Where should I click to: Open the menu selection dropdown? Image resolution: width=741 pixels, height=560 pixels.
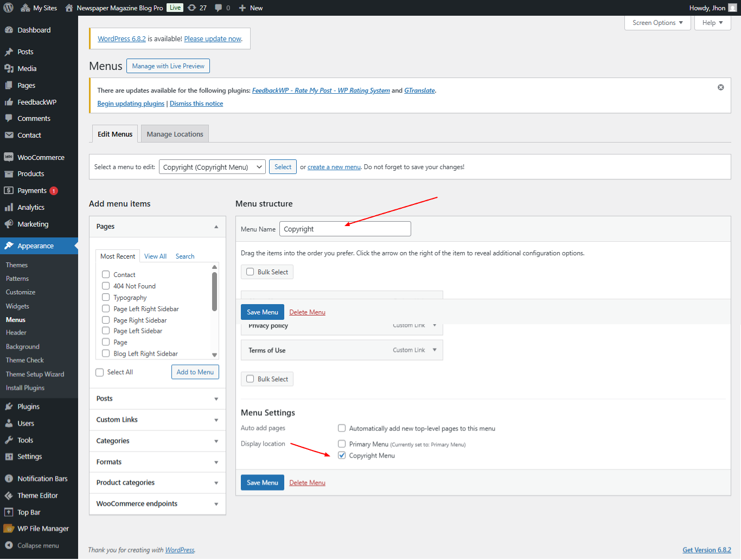tap(212, 167)
